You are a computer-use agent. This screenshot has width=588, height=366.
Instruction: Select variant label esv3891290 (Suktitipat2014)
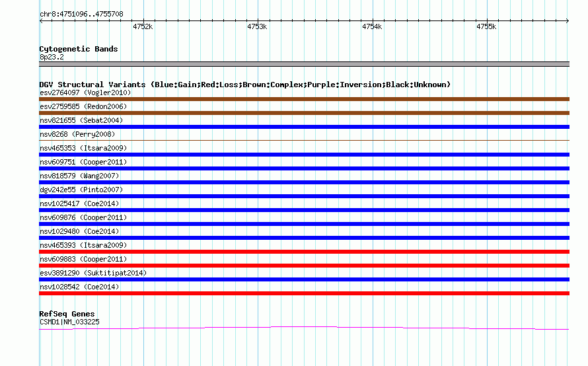pos(93,273)
